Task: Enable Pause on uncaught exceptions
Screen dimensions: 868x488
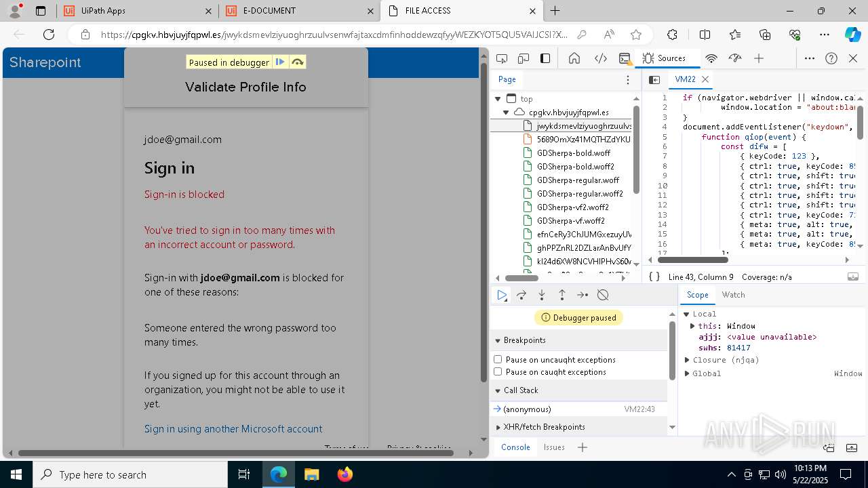Action: 498,359
